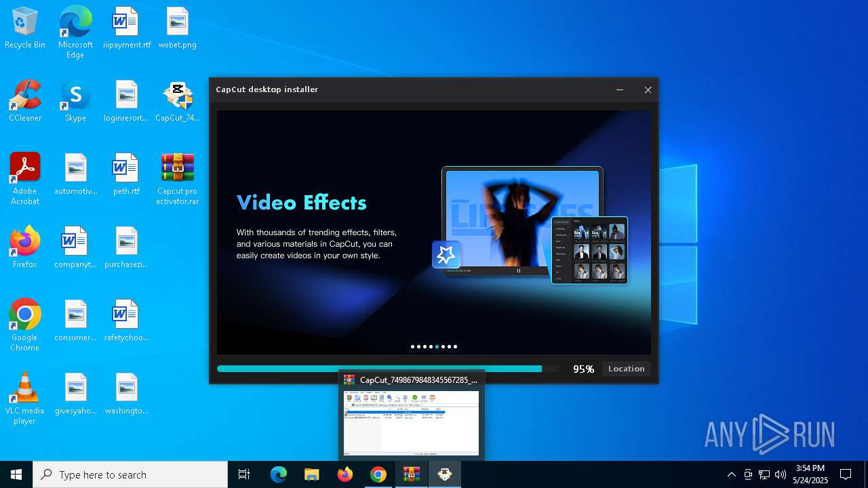868x488 pixels.
Task: Click the Location button in installer
Action: [x=626, y=369]
